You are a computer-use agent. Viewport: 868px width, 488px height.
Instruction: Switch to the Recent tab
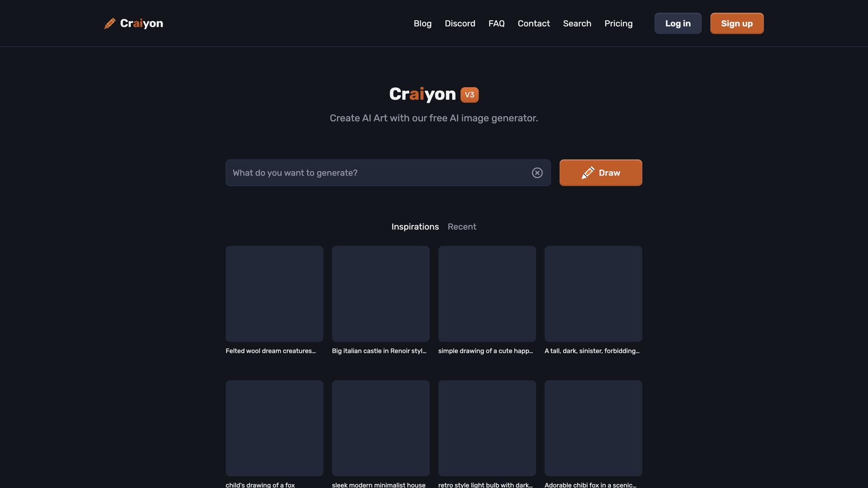(x=462, y=227)
